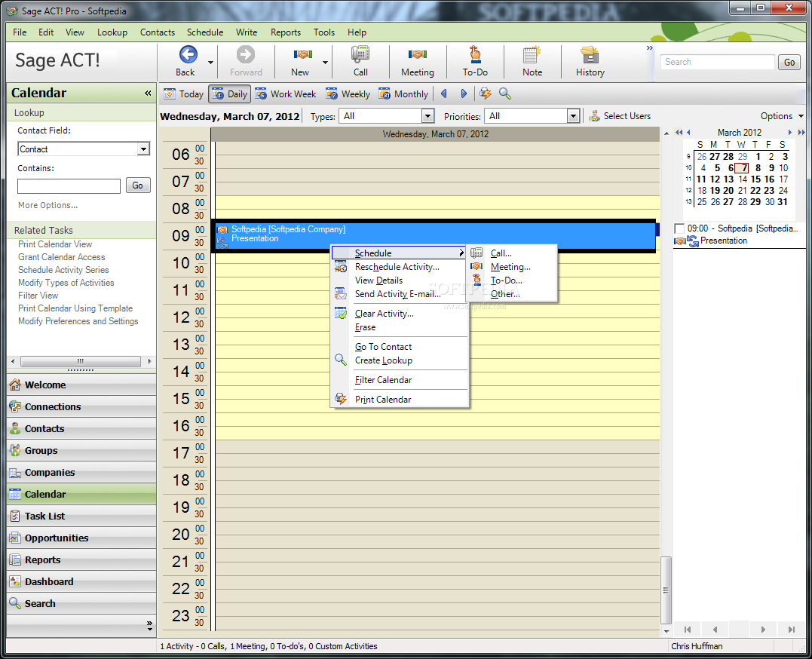The image size is (812, 659).
Task: Select the Softpedia Presentation appointment block
Action: pyautogui.click(x=435, y=235)
